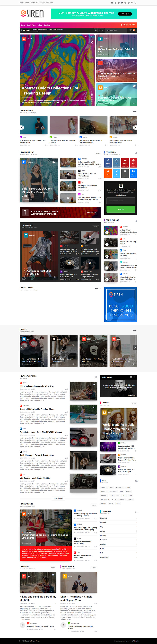
Task: Click the LOAD MORE button
Action: (x=58, y=498)
